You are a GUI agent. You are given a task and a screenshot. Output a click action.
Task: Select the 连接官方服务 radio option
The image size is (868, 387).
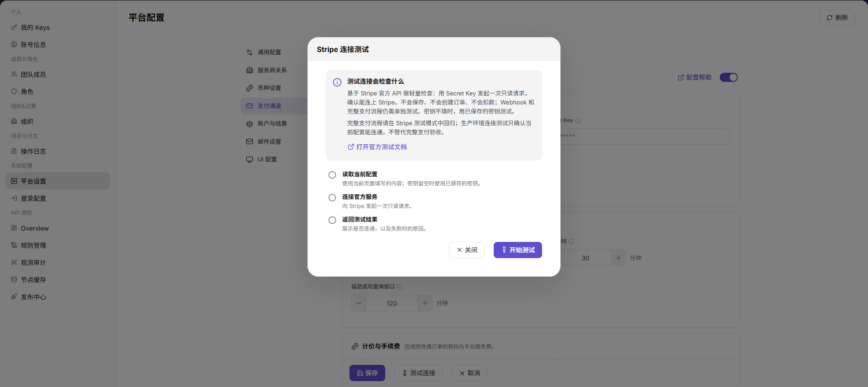pyautogui.click(x=332, y=198)
